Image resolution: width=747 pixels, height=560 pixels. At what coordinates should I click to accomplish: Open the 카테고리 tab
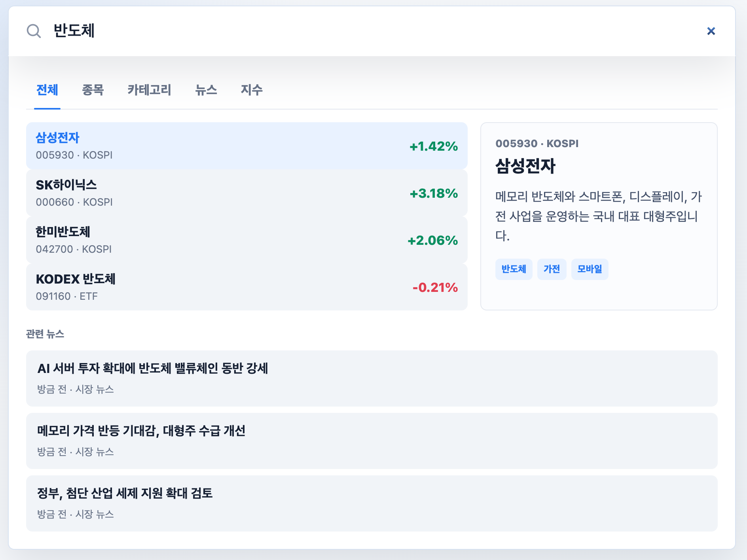[x=149, y=90]
